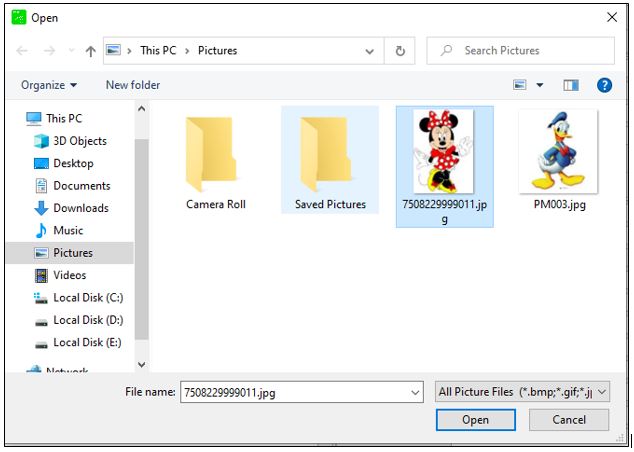This screenshot has width=634, height=452.
Task: Open Videos in the sidebar
Action: (x=70, y=275)
